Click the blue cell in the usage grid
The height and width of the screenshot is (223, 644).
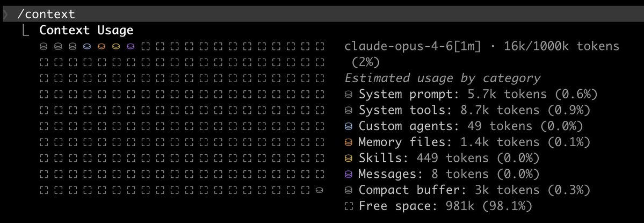coord(87,47)
